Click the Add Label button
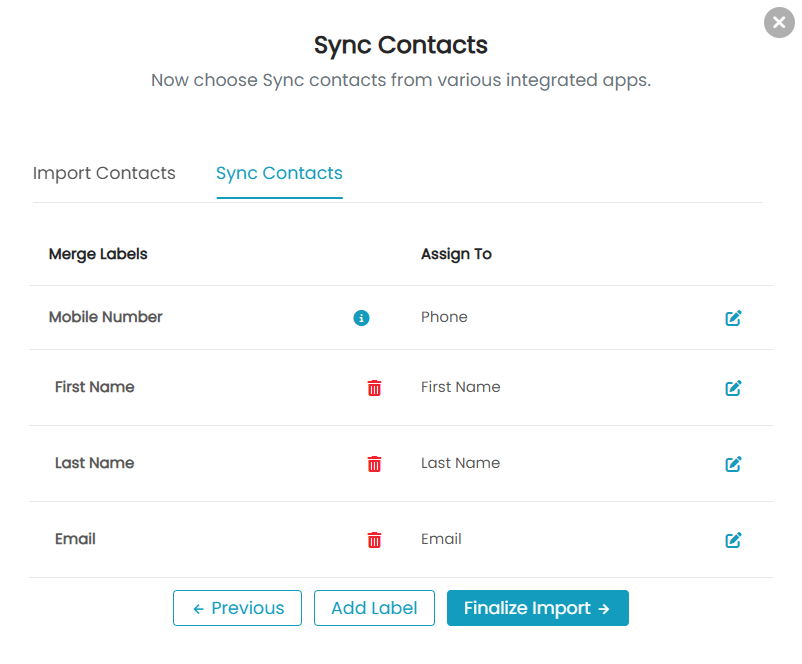The height and width of the screenshot is (664, 802). coord(374,608)
